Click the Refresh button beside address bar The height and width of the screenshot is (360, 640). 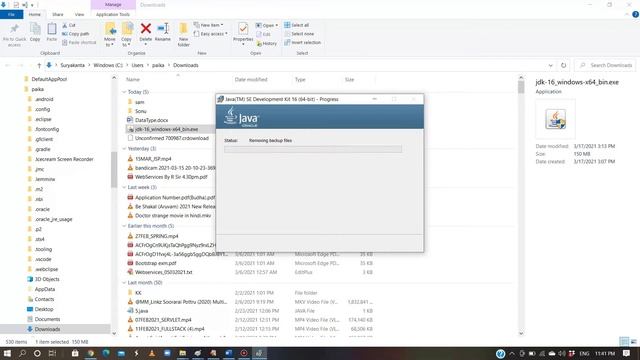click(564, 65)
